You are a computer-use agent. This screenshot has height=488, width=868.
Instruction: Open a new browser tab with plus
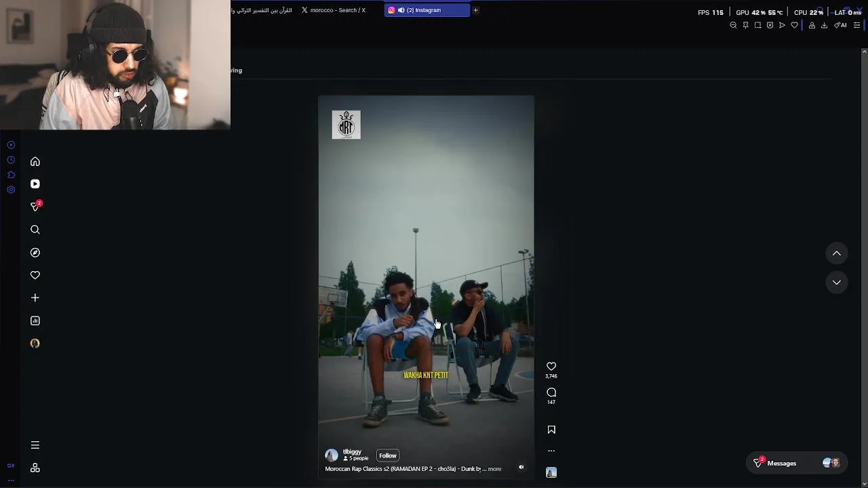click(475, 10)
